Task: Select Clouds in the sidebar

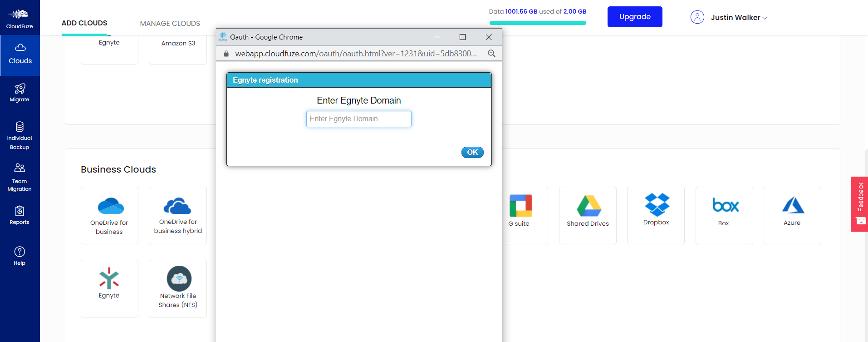Action: pyautogui.click(x=20, y=55)
